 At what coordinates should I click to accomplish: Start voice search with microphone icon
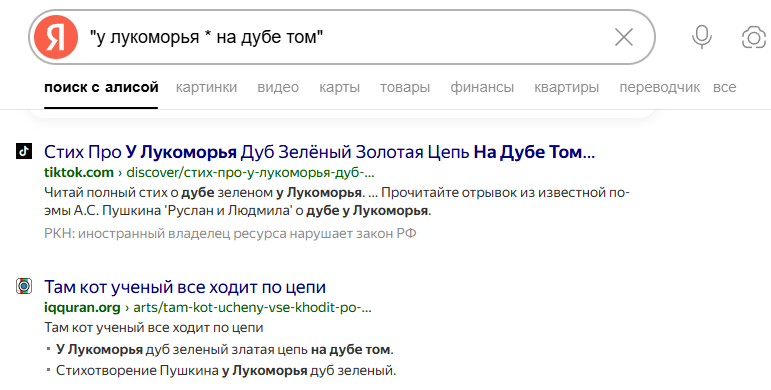701,37
